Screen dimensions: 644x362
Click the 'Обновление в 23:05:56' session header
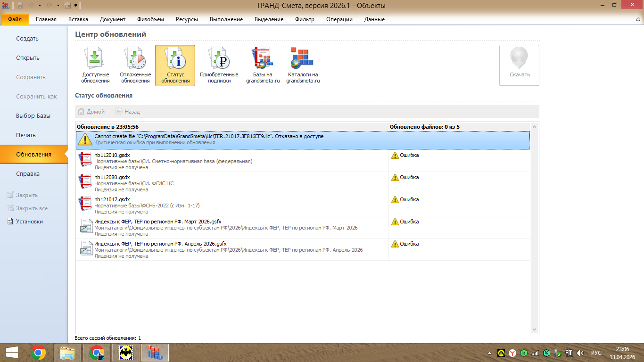tap(108, 127)
